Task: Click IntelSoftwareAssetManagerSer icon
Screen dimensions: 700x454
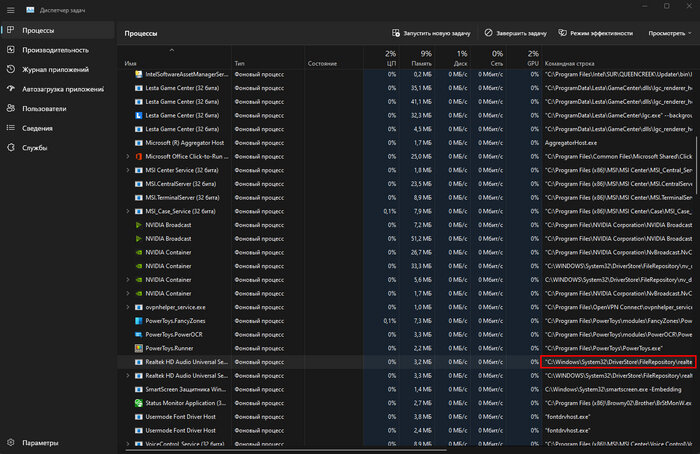Action: [x=139, y=75]
